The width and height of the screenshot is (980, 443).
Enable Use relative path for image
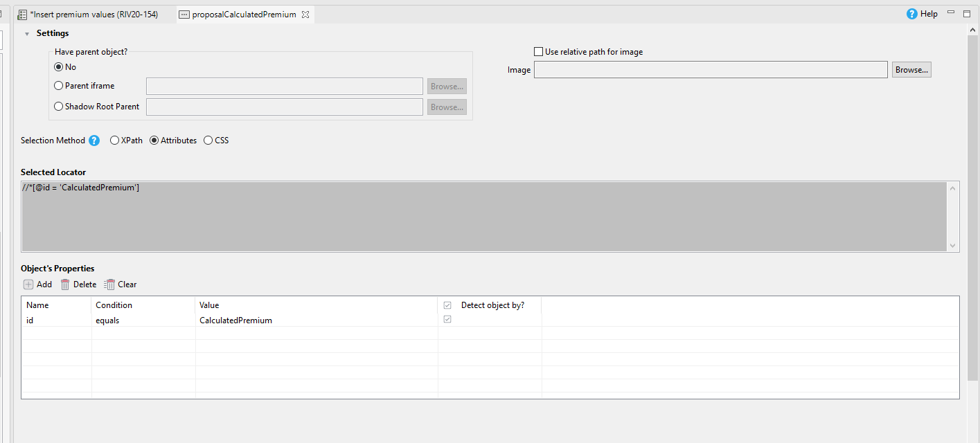[x=538, y=52]
